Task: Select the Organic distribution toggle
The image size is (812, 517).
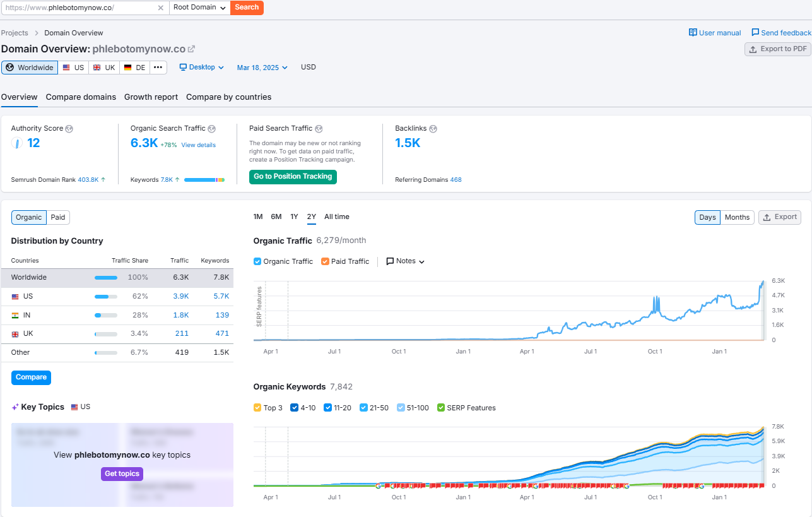Action: (29, 217)
